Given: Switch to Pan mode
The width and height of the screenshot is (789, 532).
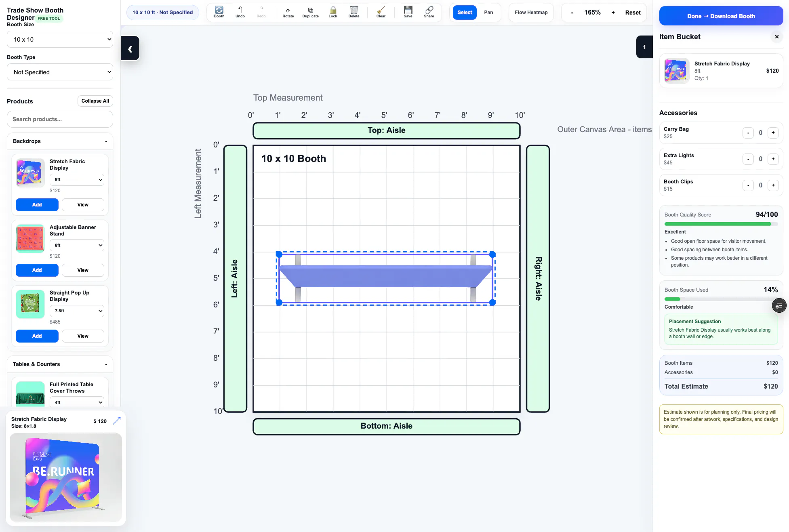Looking at the screenshot, I should [x=488, y=13].
